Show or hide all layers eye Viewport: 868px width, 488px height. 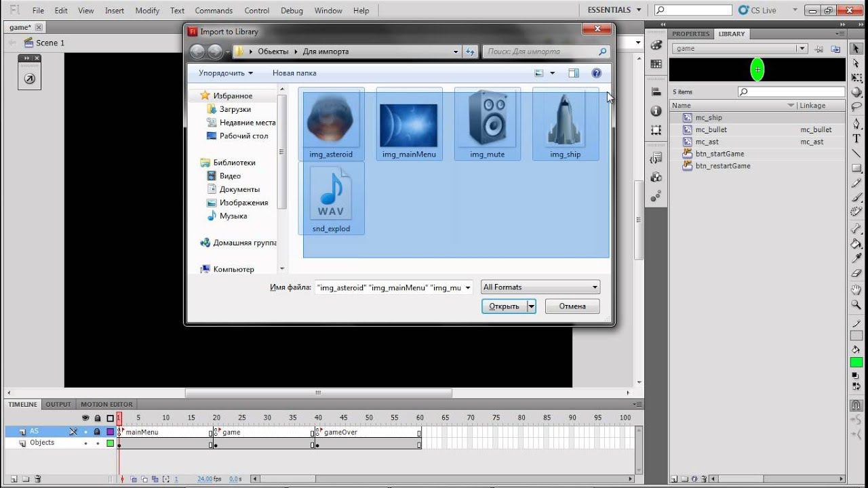click(85, 418)
